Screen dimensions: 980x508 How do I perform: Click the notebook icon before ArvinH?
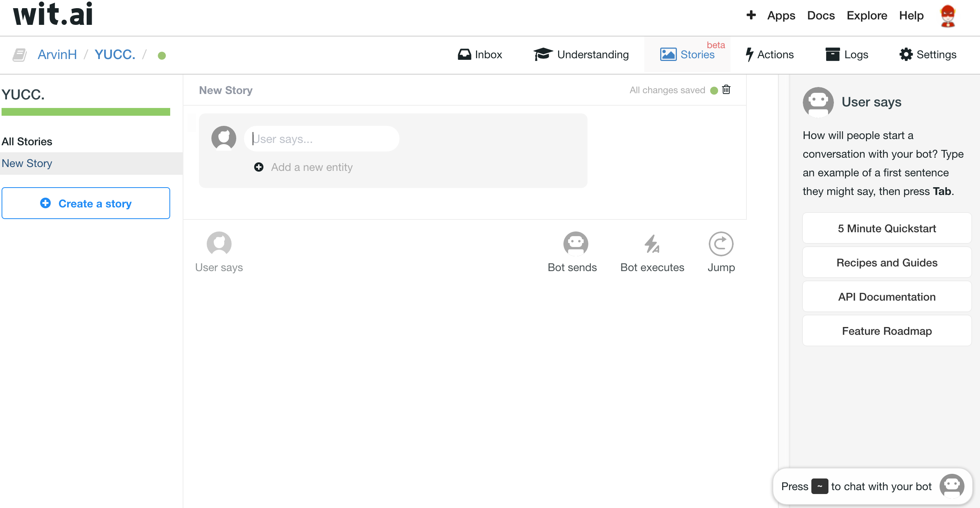(x=19, y=55)
